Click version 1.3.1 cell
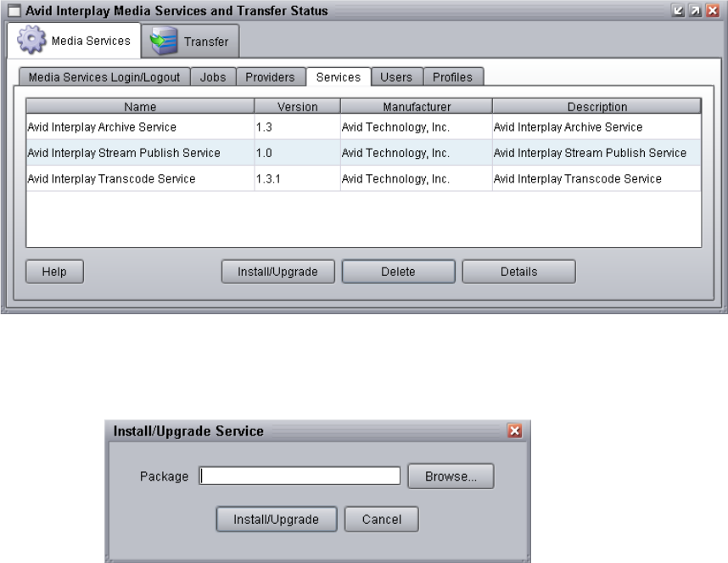Image resolution: width=728 pixels, height=563 pixels. pyautogui.click(x=298, y=179)
